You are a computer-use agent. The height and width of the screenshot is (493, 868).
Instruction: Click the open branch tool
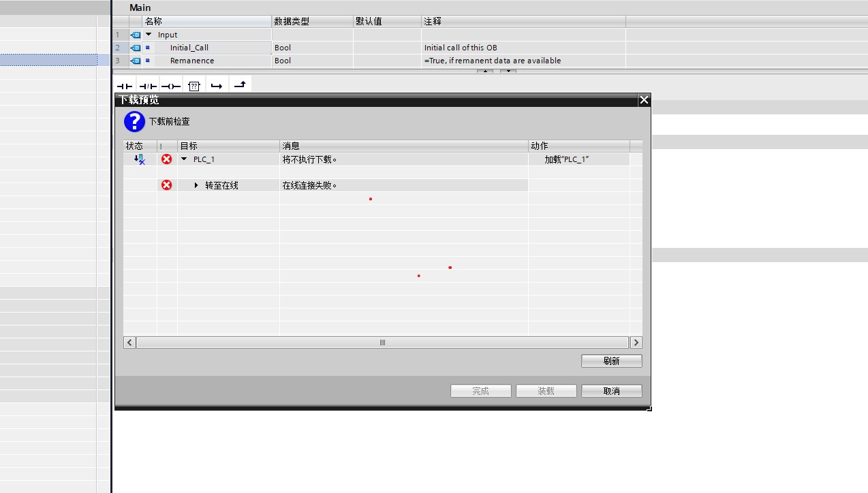click(x=217, y=86)
